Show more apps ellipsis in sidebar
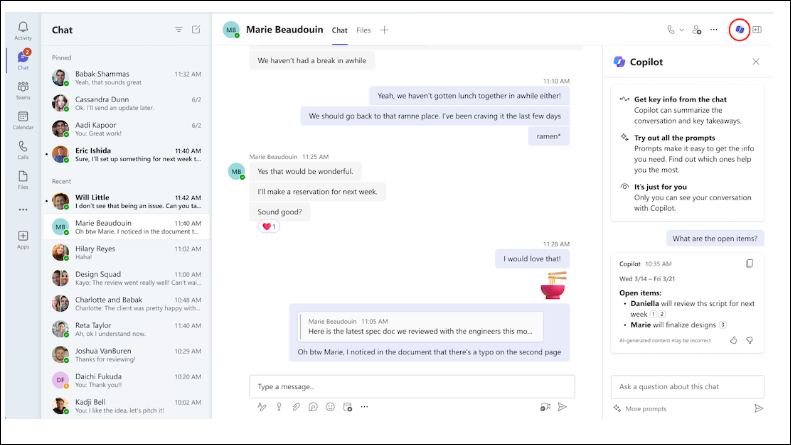 pos(23,209)
